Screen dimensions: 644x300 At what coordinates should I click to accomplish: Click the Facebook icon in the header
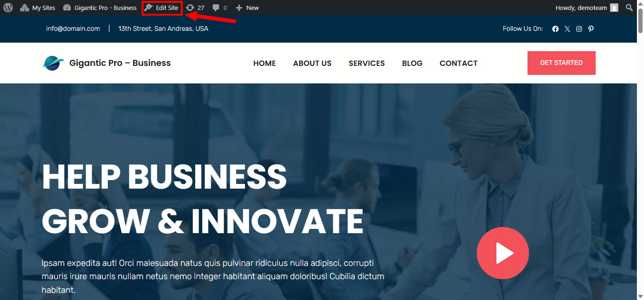point(555,29)
